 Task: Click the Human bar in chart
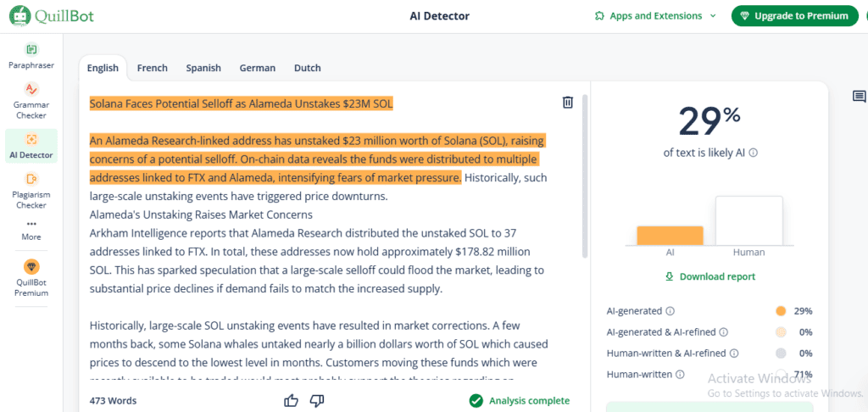pos(749,220)
